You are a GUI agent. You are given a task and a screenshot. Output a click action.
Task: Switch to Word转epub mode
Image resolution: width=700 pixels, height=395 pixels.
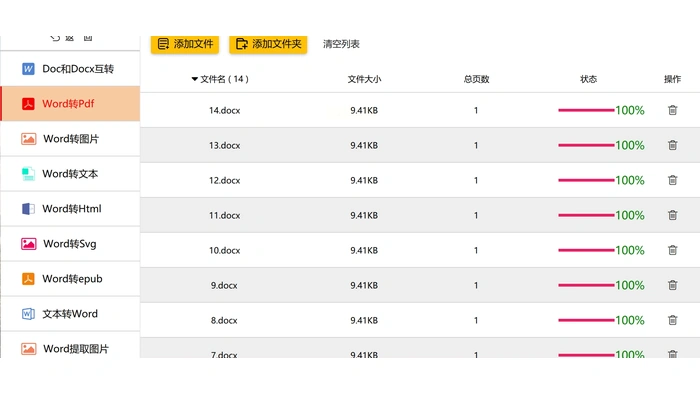70,279
